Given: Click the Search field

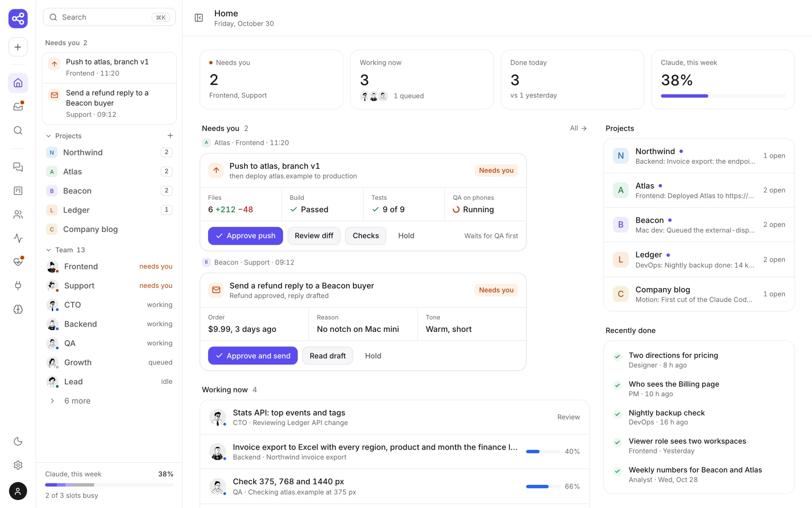Looking at the screenshot, I should [x=109, y=17].
